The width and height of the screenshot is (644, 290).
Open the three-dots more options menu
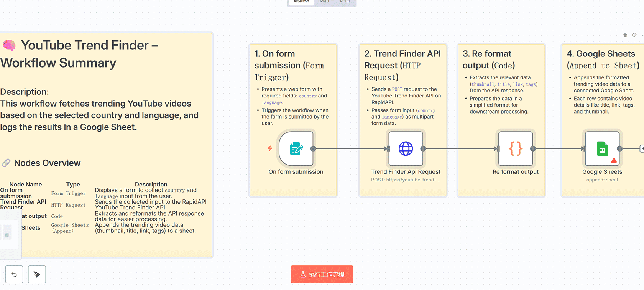click(x=642, y=35)
